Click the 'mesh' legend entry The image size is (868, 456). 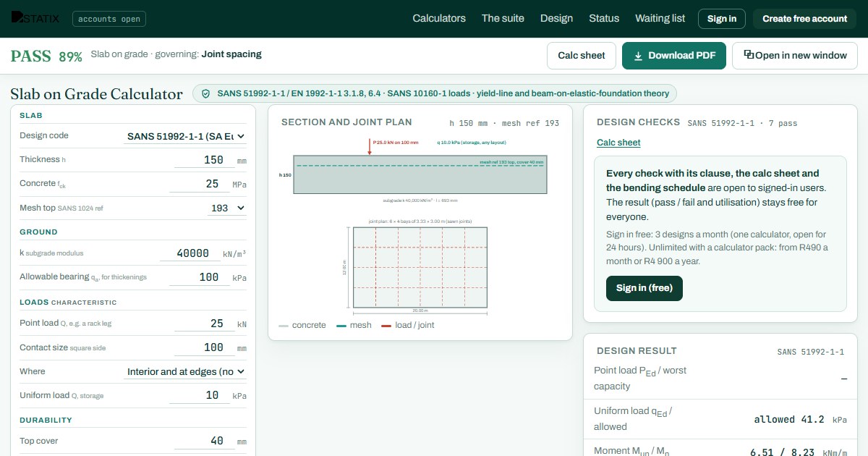point(354,325)
